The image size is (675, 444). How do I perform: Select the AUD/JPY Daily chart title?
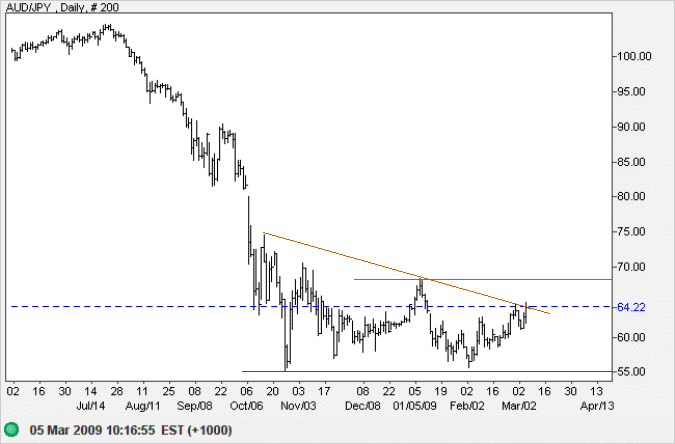point(62,6)
